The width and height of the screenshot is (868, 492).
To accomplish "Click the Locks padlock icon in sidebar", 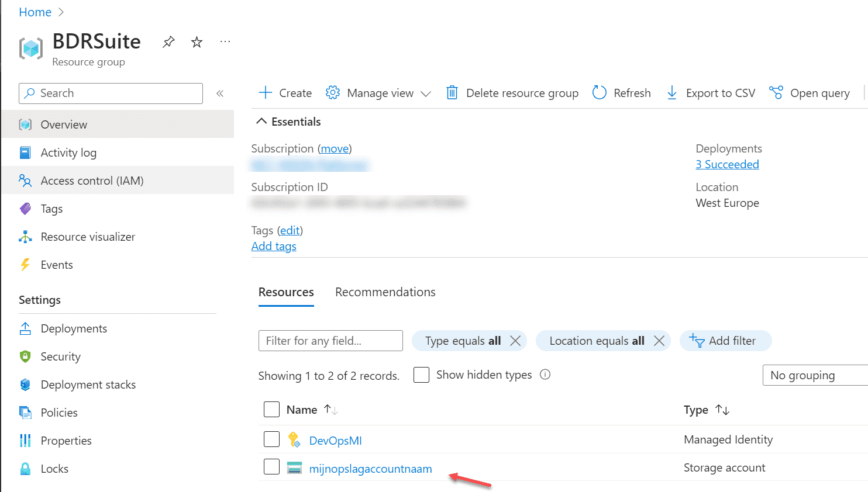I will (25, 469).
